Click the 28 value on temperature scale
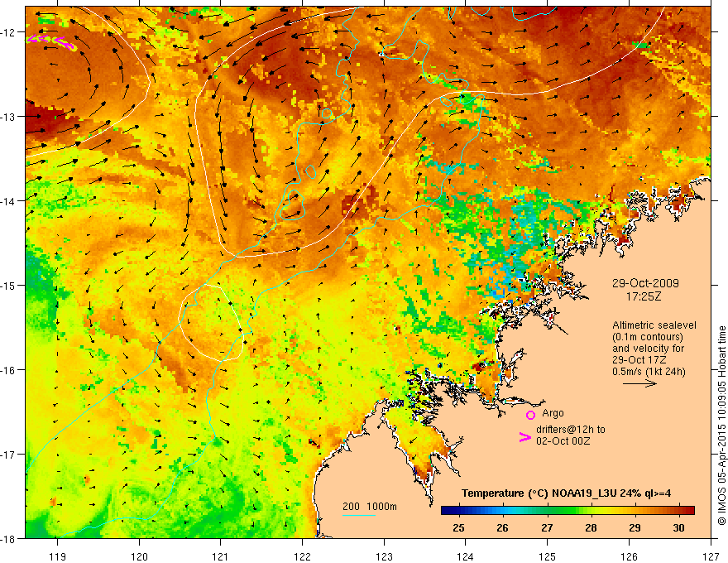728x563 pixels. point(591,527)
